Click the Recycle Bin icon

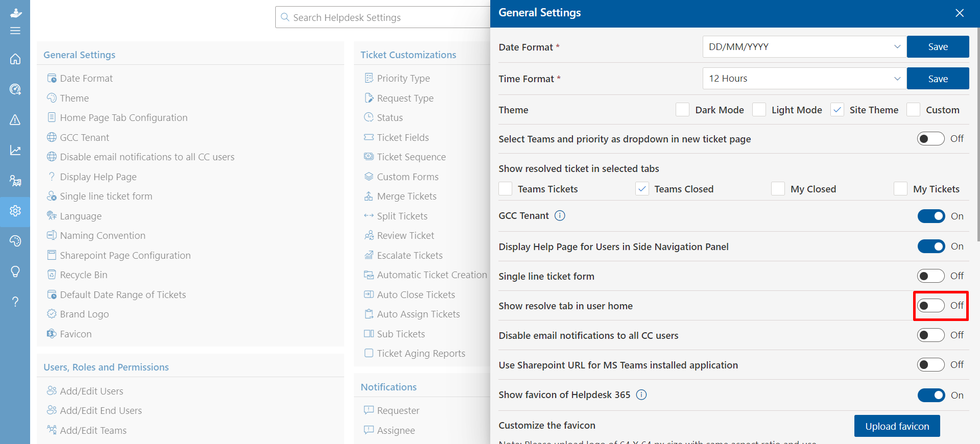(x=52, y=275)
